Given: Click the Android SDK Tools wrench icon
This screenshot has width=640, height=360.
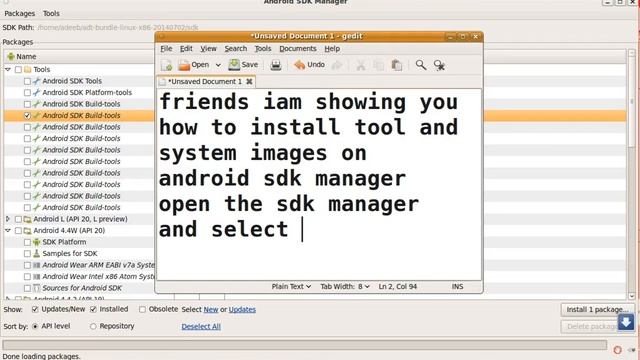Looking at the screenshot, I should click(x=36, y=81).
